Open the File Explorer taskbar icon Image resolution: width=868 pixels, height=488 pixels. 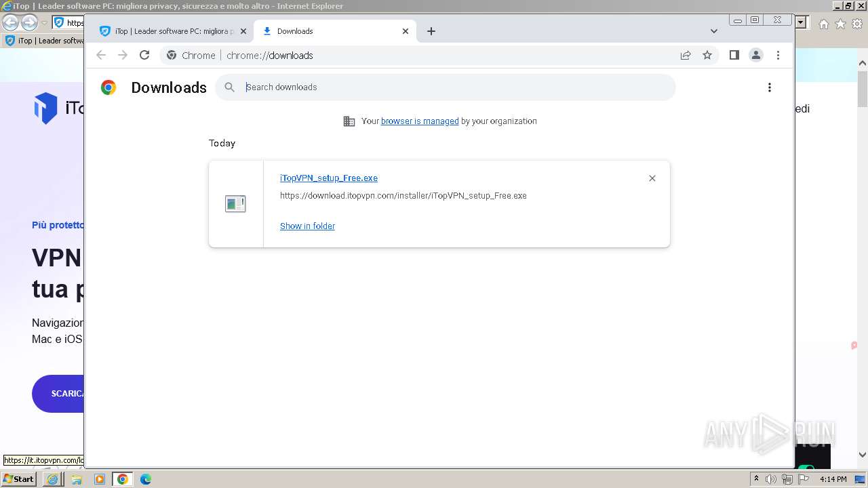76,479
